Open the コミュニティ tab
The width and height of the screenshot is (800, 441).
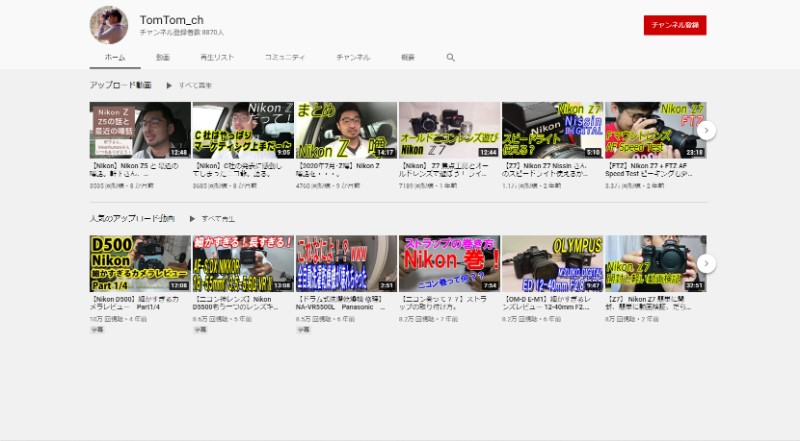(285, 57)
